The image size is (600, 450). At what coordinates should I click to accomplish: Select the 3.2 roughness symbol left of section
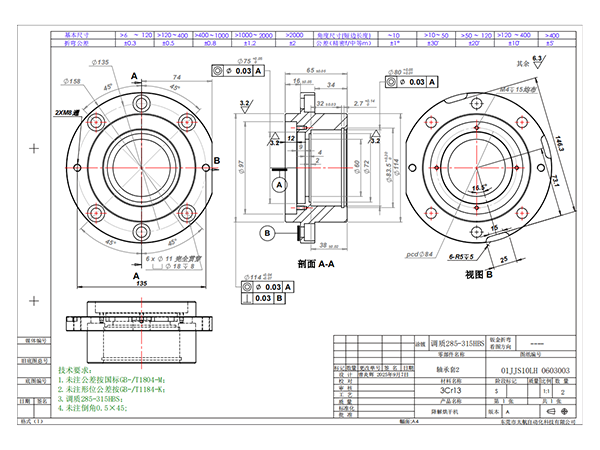244,103
